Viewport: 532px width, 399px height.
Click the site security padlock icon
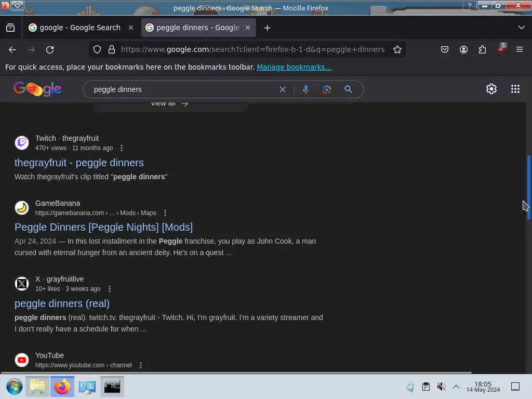tap(112, 49)
